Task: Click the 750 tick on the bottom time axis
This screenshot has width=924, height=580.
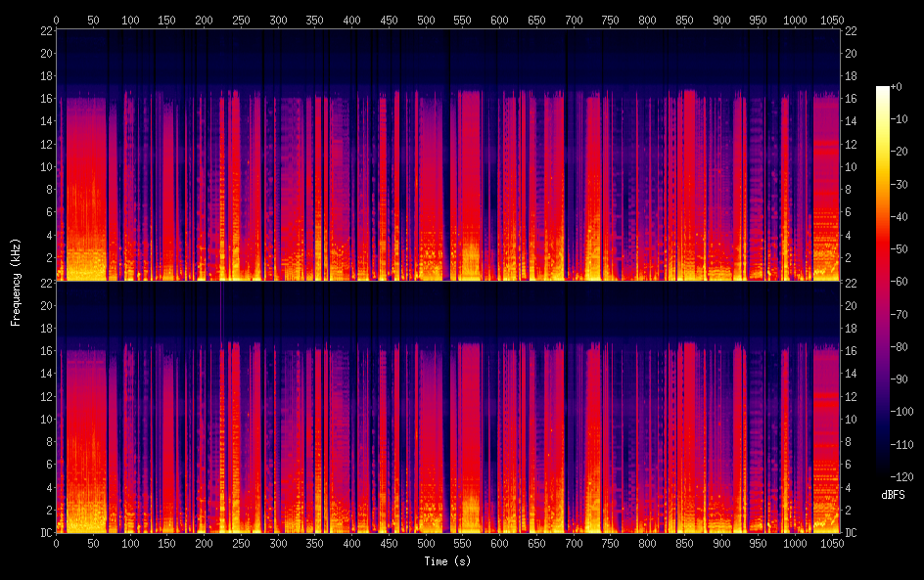Action: tap(610, 543)
